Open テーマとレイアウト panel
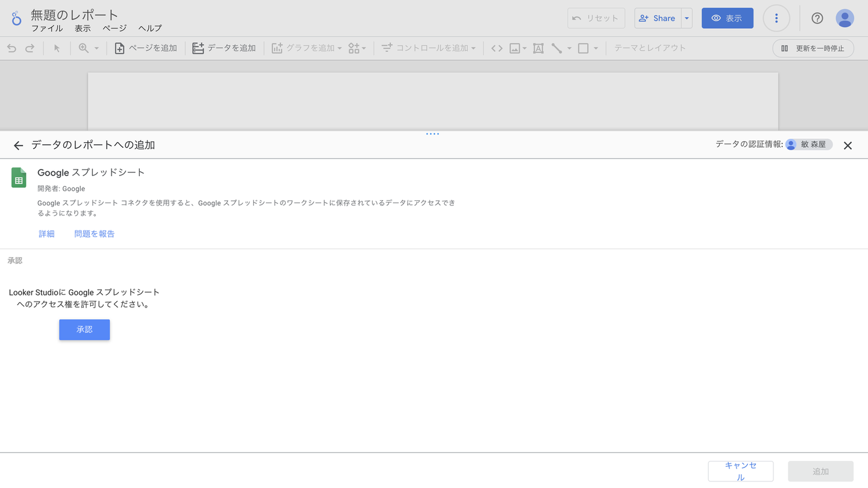The image size is (868, 488). click(650, 48)
